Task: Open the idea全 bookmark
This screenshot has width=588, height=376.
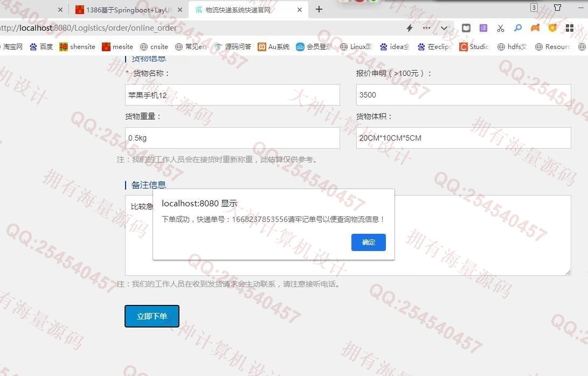Action: (395, 46)
